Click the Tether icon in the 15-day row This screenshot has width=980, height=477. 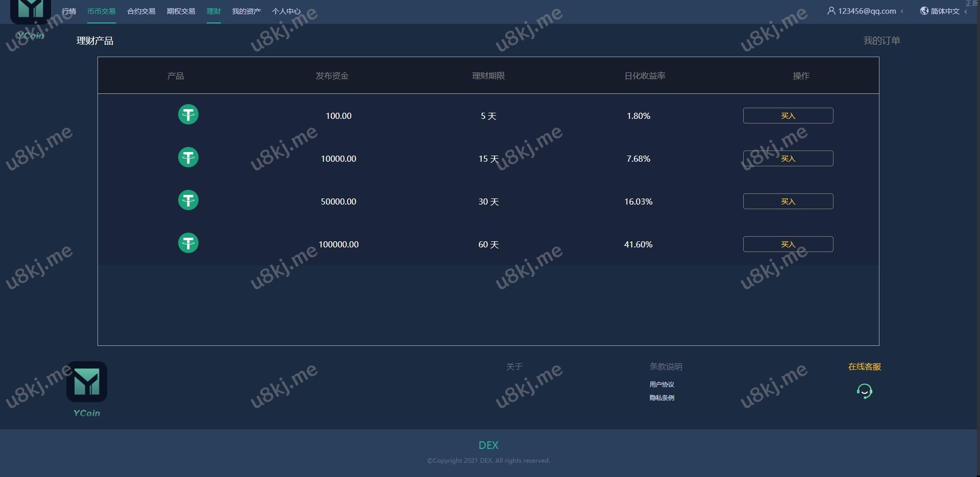pyautogui.click(x=188, y=157)
